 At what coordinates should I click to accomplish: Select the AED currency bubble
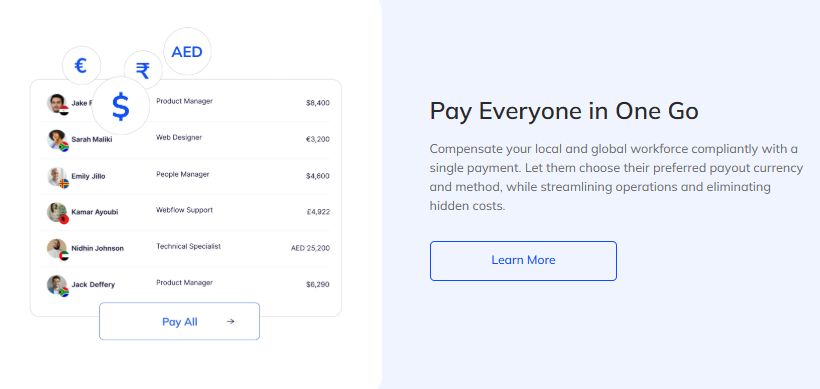coord(187,52)
